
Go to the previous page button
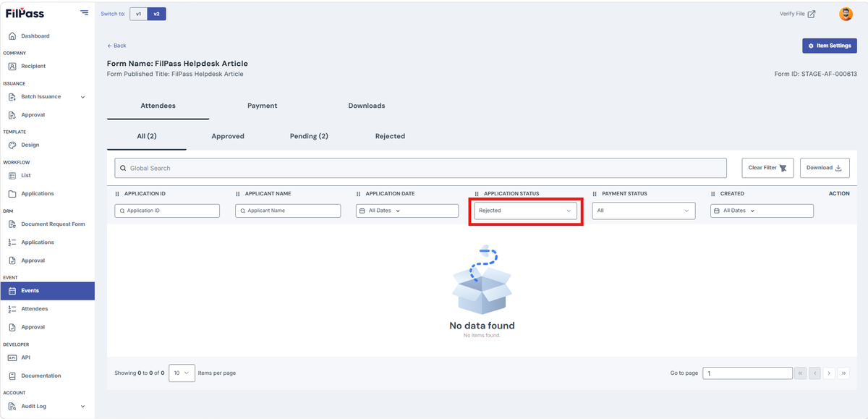click(814, 373)
